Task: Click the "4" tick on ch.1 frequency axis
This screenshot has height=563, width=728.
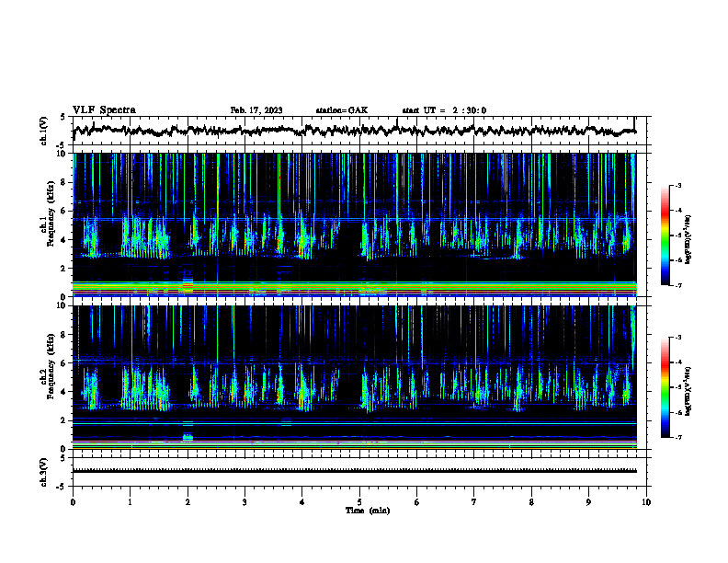Action: point(64,240)
